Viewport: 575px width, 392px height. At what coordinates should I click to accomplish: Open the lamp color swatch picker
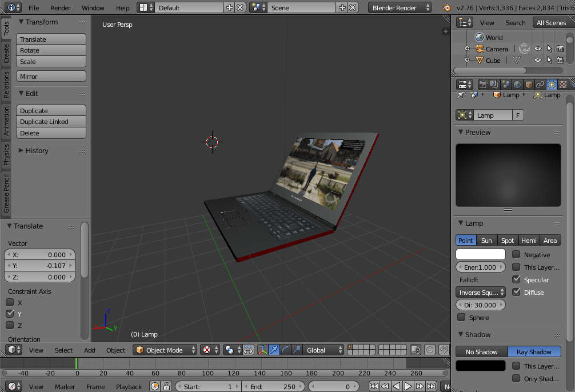pyautogui.click(x=480, y=254)
